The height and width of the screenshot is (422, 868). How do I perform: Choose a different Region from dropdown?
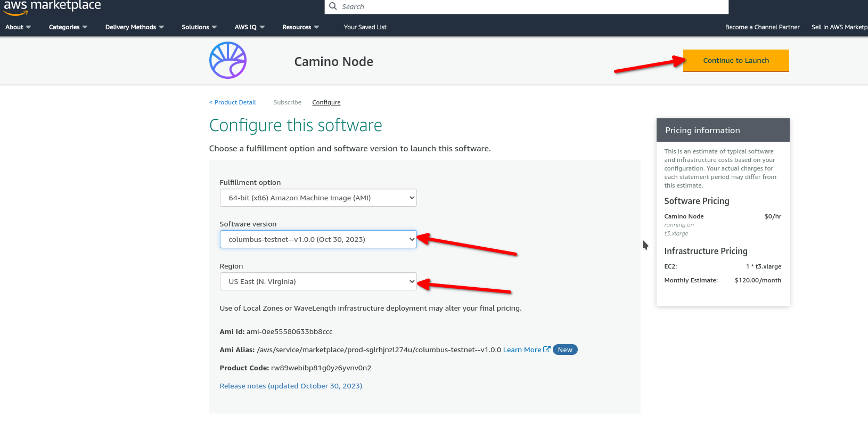click(x=318, y=281)
